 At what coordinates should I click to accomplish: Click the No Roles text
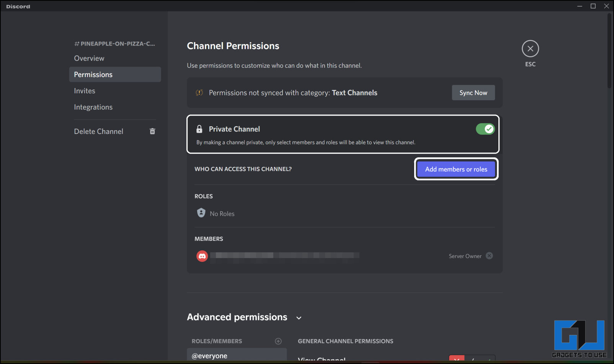point(222,214)
